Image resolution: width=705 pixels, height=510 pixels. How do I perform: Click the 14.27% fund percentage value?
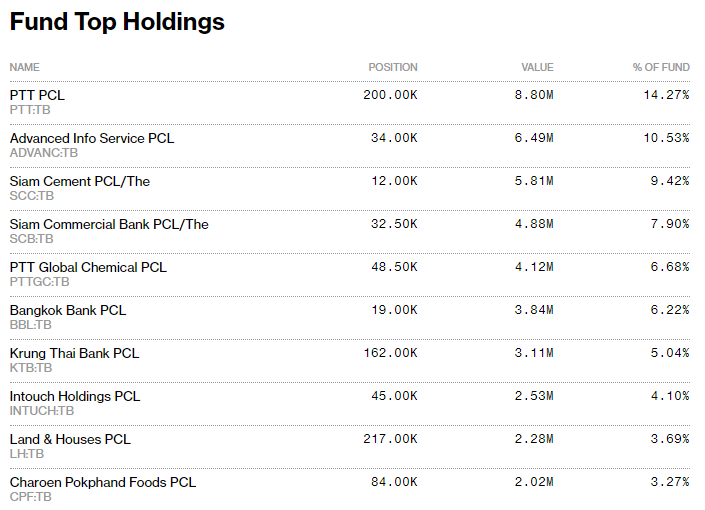coord(666,95)
